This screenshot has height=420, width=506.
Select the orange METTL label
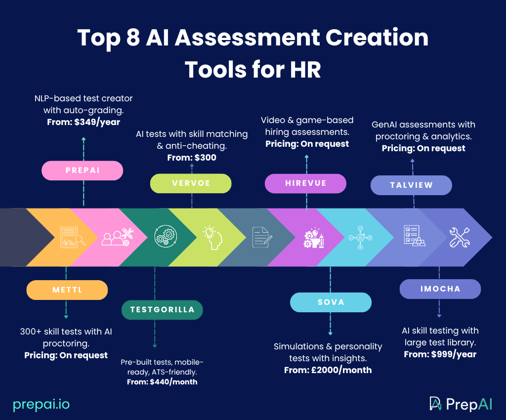(x=67, y=290)
